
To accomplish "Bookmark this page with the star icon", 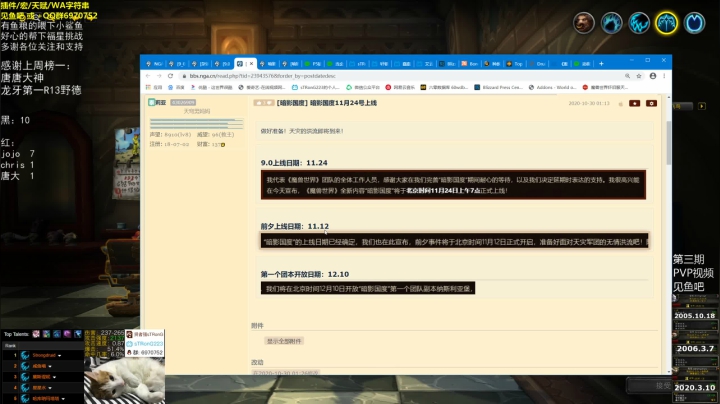I will pyautogui.click(x=639, y=76).
